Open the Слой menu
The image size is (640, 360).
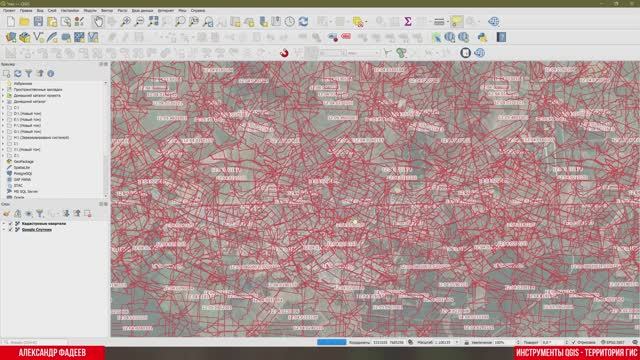coord(52,10)
